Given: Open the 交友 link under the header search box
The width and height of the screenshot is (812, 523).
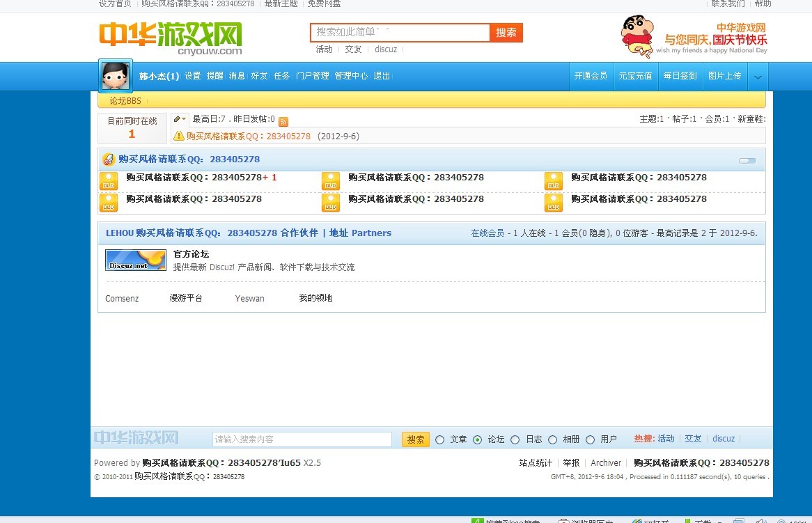Looking at the screenshot, I should click(353, 49).
